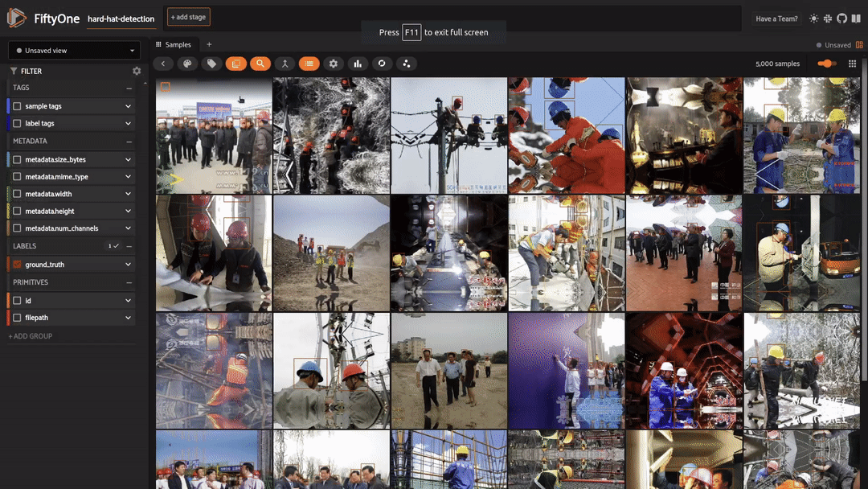Collapse the TAGS group
This screenshot has width=868, height=489.
tap(129, 88)
